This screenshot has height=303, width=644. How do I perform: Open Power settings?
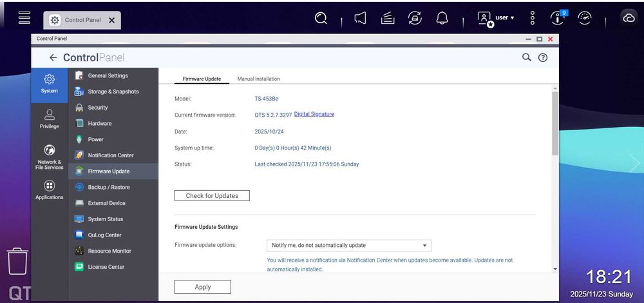[113, 139]
